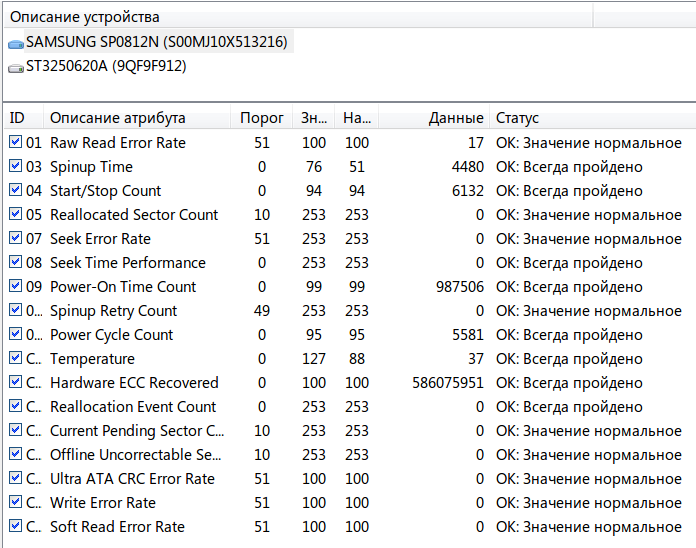This screenshot has width=696, height=548.
Task: Toggle the Write Error Rate checkbox
Action: pyautogui.click(x=15, y=503)
